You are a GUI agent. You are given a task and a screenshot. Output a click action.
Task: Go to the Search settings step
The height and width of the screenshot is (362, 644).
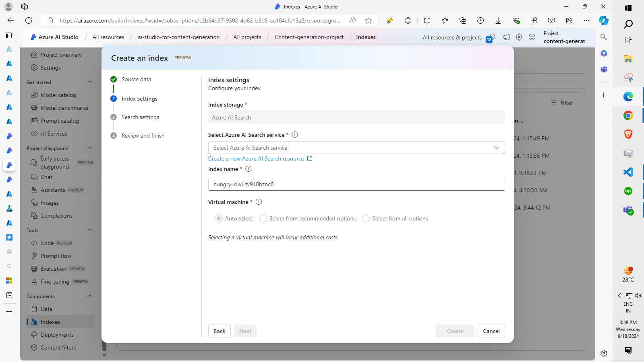coord(140,117)
